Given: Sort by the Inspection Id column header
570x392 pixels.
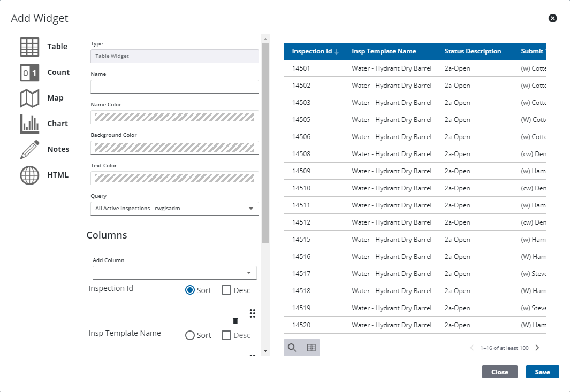Looking at the screenshot, I should pyautogui.click(x=312, y=51).
